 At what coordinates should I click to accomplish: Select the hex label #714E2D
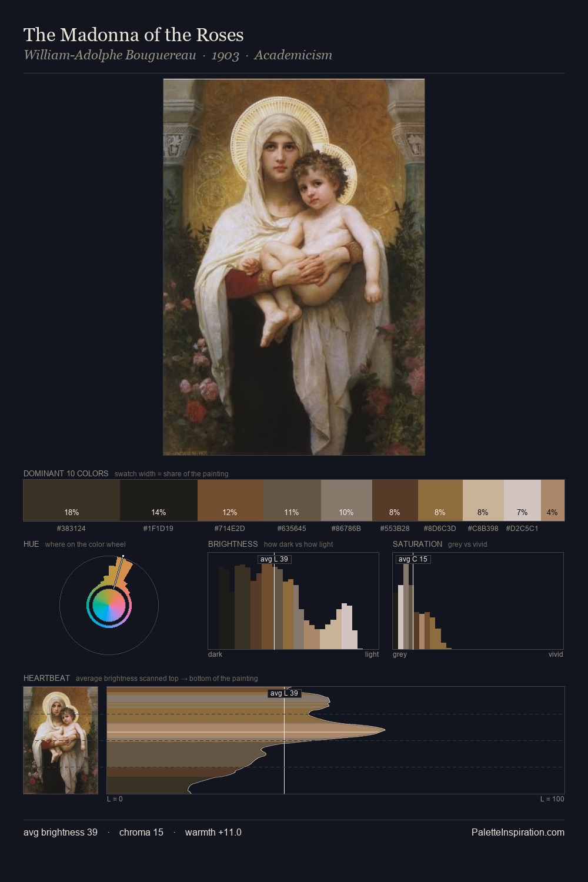(x=229, y=529)
